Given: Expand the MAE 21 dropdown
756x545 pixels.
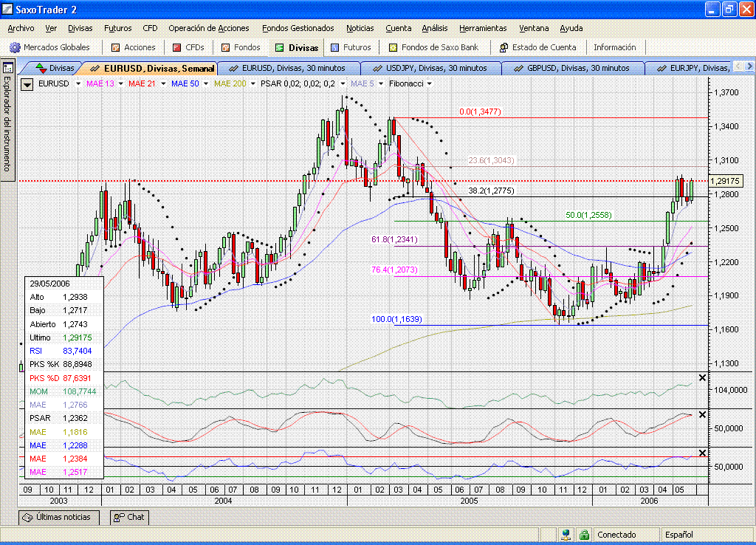Looking at the screenshot, I should (163, 84).
